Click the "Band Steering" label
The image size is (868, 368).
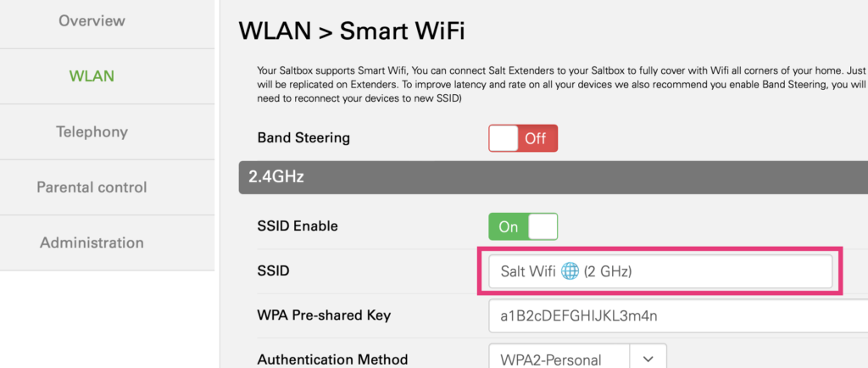tap(303, 138)
